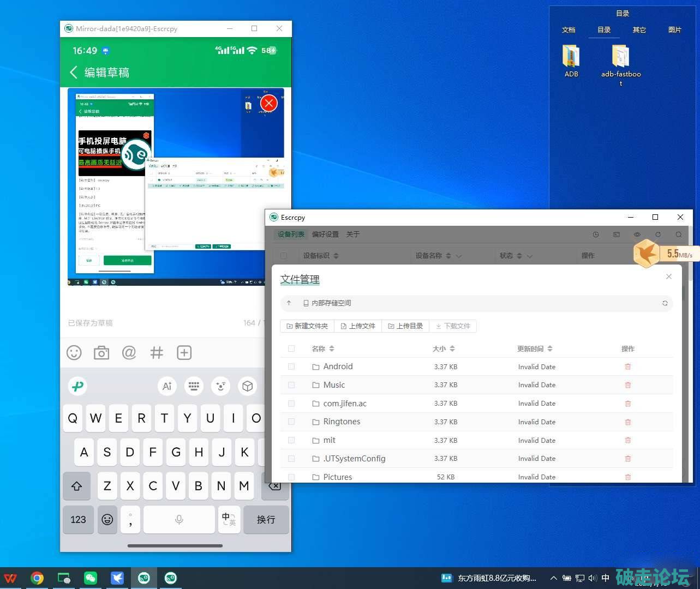Viewport: 700px width, 589px height.
Task: Tap the @ mention icon
Action: pos(129,353)
